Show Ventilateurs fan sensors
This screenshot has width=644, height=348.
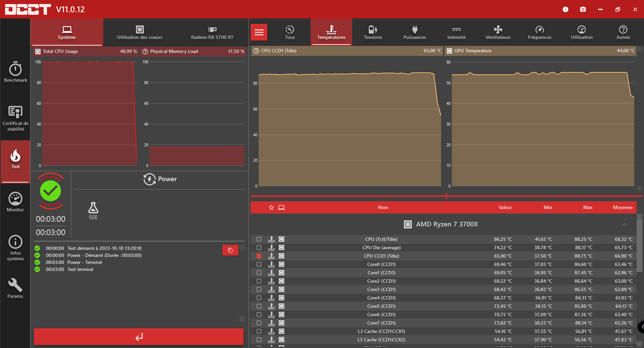[x=498, y=32]
